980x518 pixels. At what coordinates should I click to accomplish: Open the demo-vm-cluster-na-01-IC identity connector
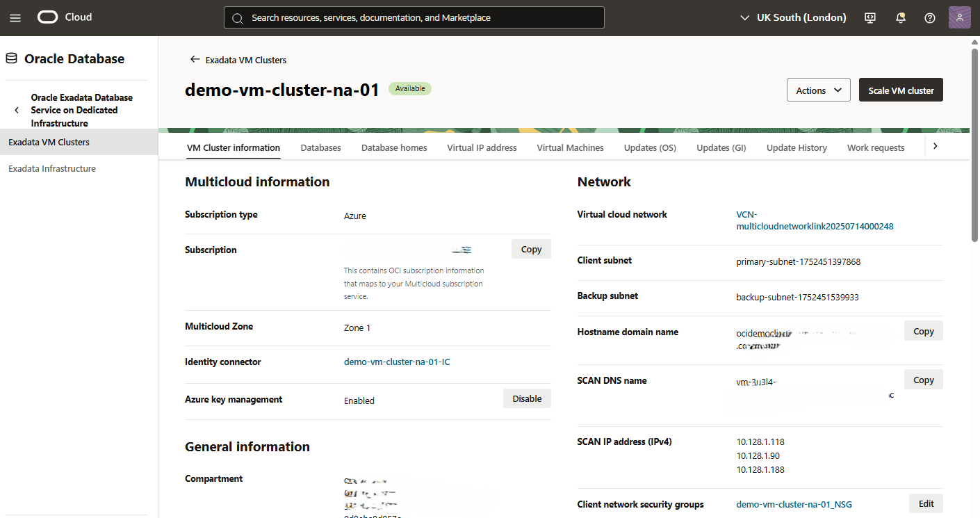click(397, 362)
